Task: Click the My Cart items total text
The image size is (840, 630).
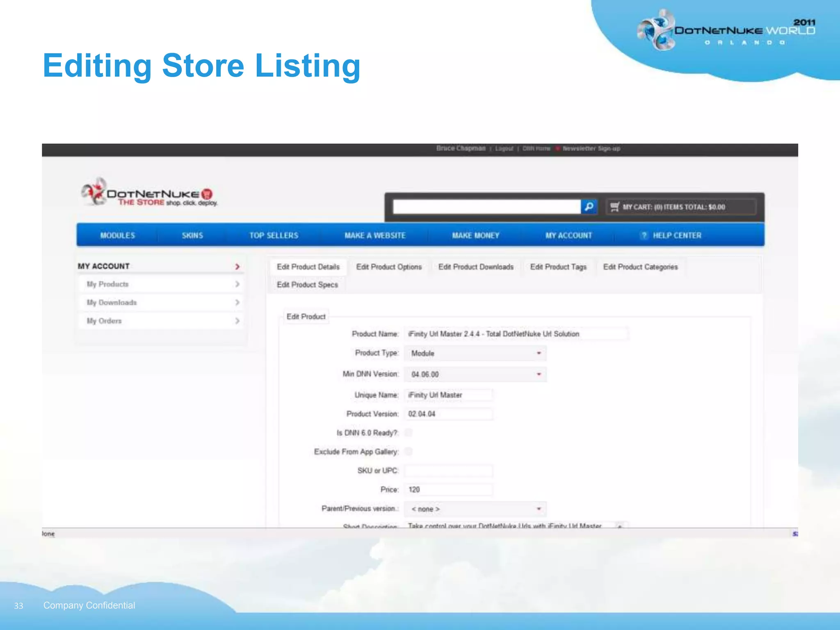Action: 674,207
